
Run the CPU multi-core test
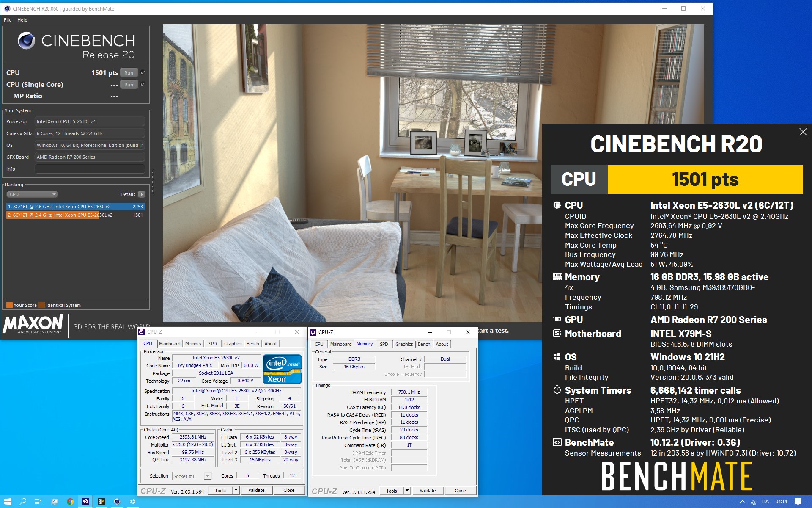[129, 73]
